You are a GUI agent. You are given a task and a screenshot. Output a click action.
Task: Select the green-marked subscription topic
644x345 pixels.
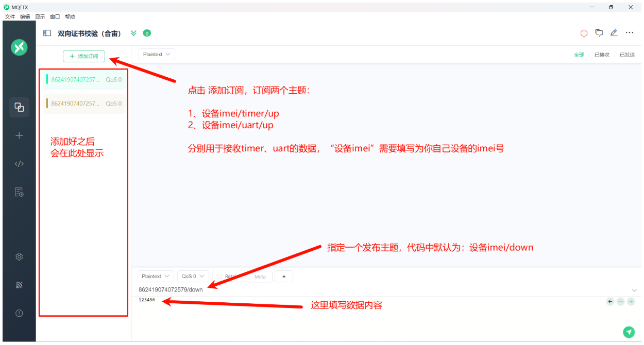[x=84, y=80]
